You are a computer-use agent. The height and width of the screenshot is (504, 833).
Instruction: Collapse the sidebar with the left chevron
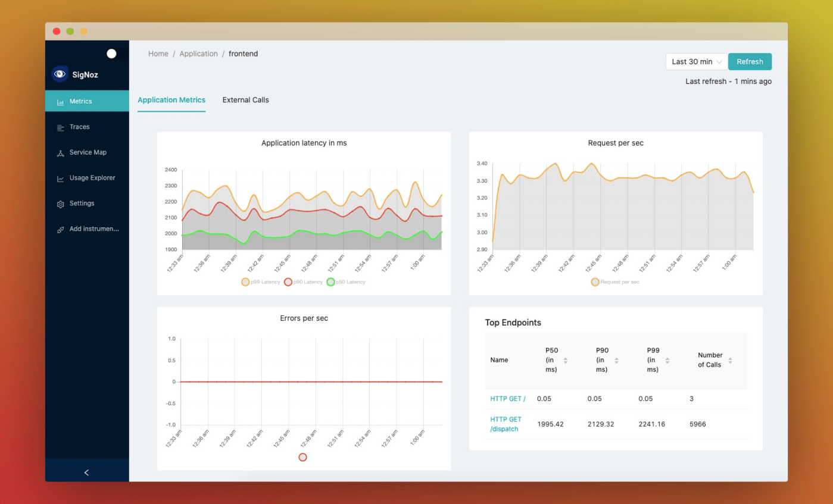click(x=86, y=472)
